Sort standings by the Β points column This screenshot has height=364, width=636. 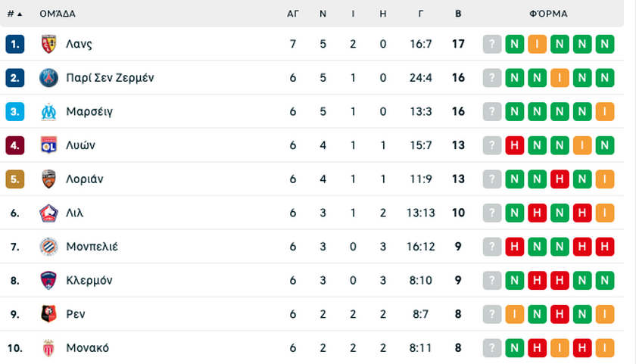coord(458,14)
